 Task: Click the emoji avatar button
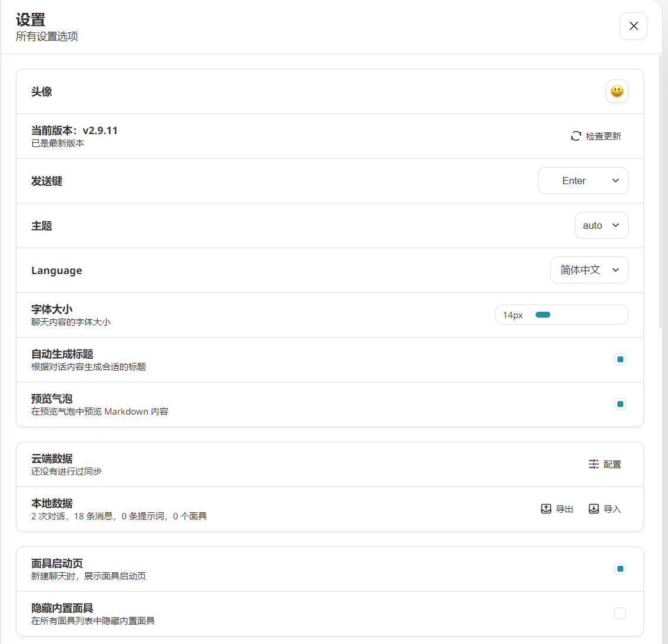point(616,91)
